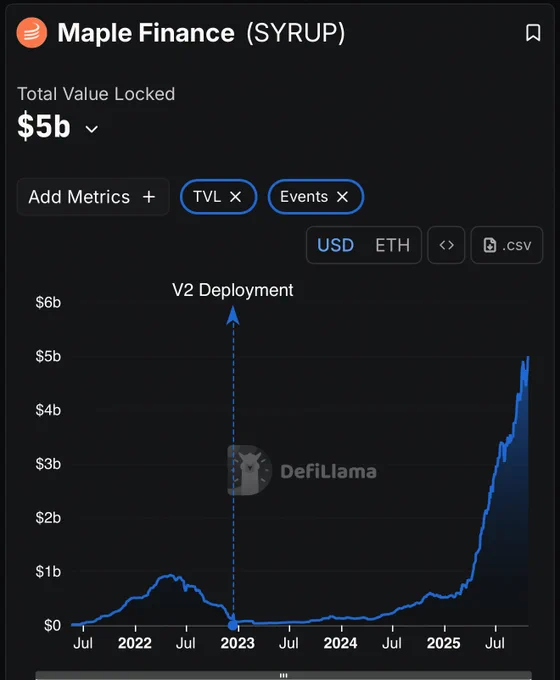This screenshot has width=560, height=680.
Task: Click the 2024 x-axis label
Action: pos(341,643)
